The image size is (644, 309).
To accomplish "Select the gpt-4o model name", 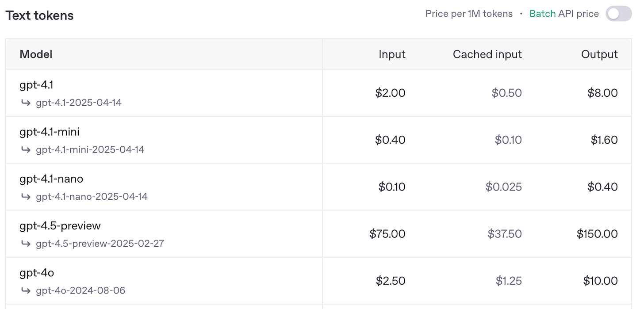I will [x=37, y=273].
